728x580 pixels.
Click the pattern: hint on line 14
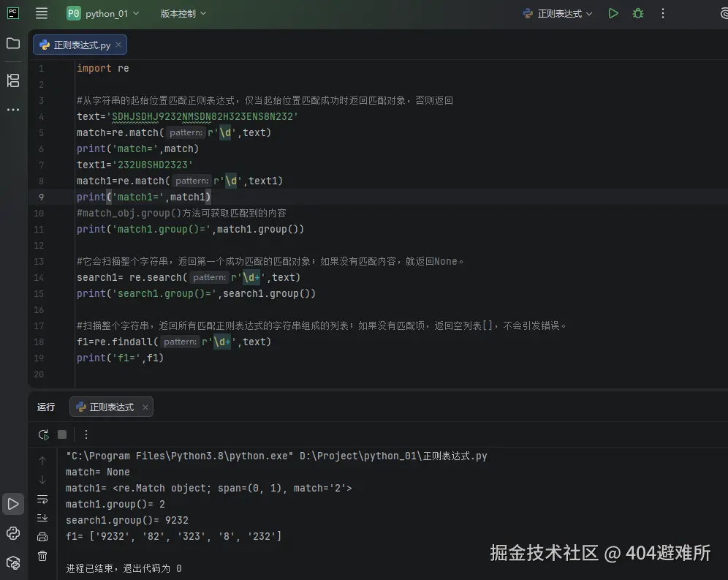point(209,277)
